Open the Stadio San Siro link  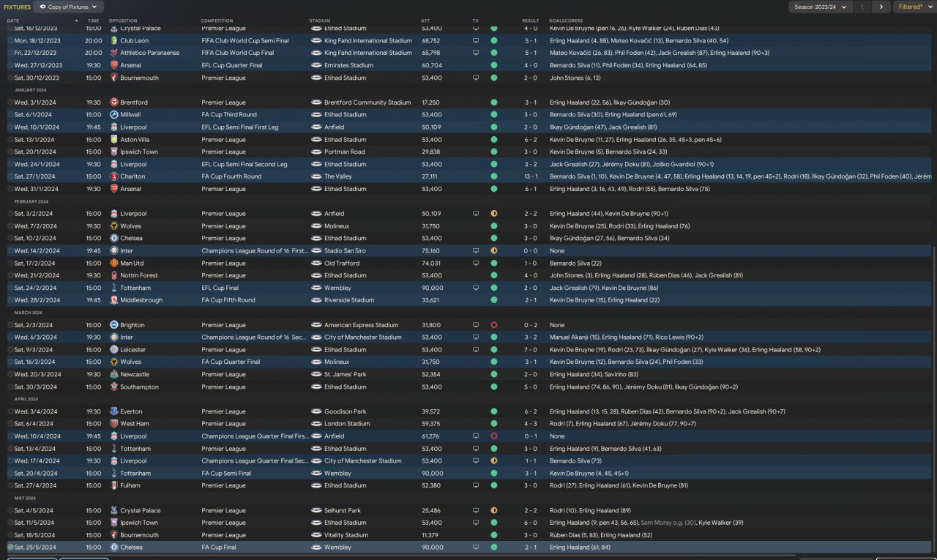pyautogui.click(x=346, y=250)
